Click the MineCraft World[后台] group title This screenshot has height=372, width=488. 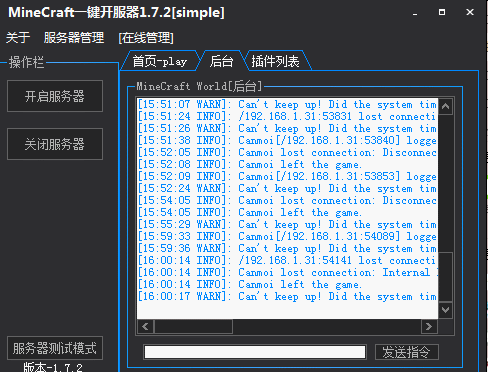point(199,86)
